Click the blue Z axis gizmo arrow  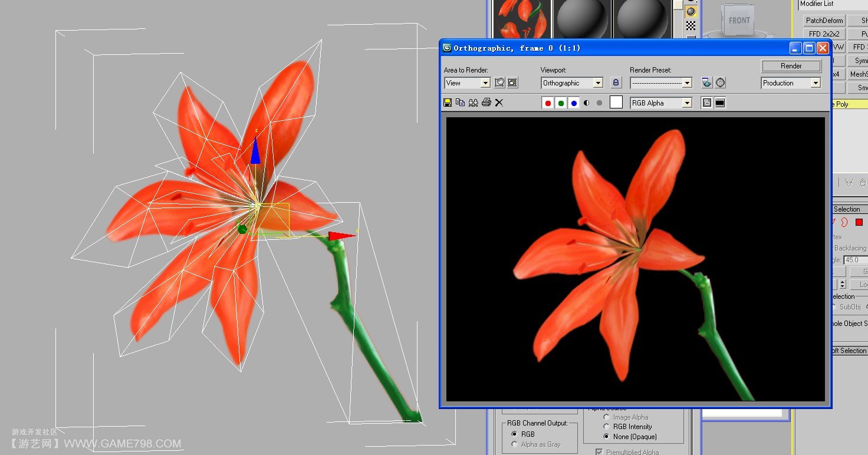click(255, 150)
